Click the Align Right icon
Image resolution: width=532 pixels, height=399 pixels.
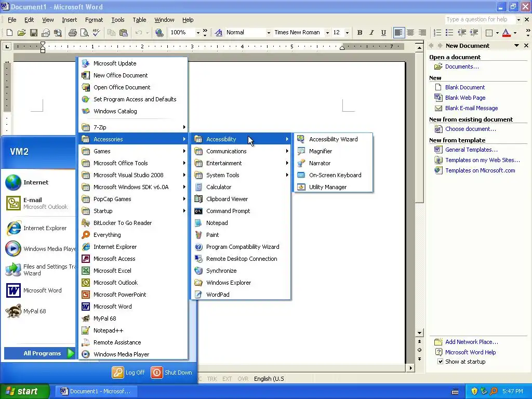click(x=422, y=33)
